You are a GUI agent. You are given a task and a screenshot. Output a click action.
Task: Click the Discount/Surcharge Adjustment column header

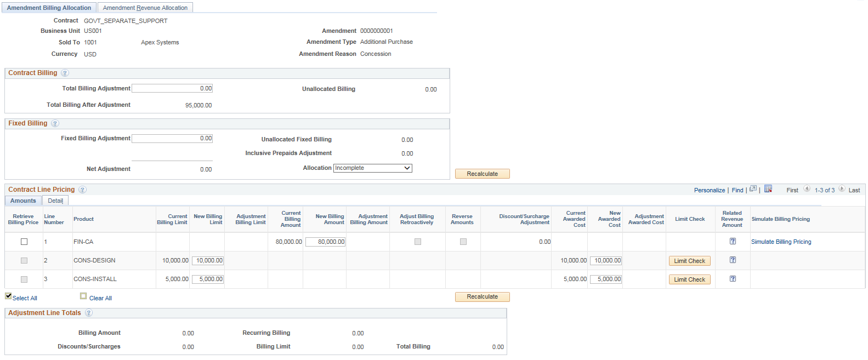tap(524, 219)
